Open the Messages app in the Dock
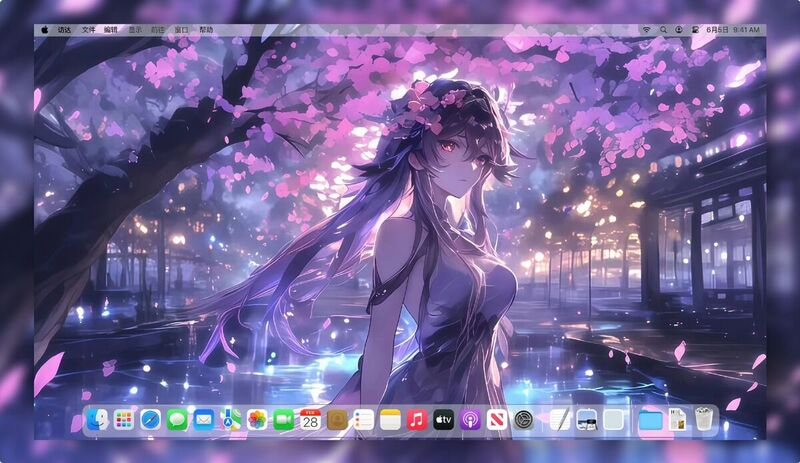Screen dimensions: 800x463 click(177, 420)
